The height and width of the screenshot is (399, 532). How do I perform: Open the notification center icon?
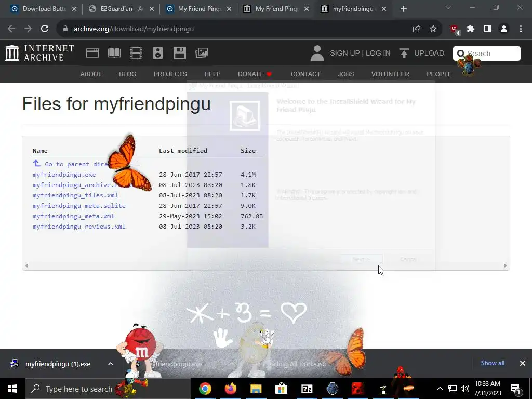coord(515,389)
